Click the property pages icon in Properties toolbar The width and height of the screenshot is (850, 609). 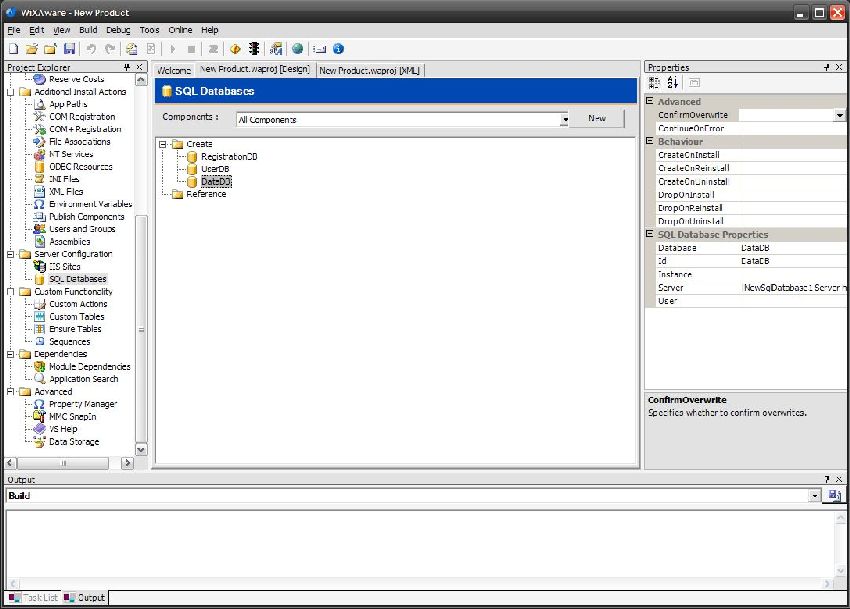click(694, 82)
